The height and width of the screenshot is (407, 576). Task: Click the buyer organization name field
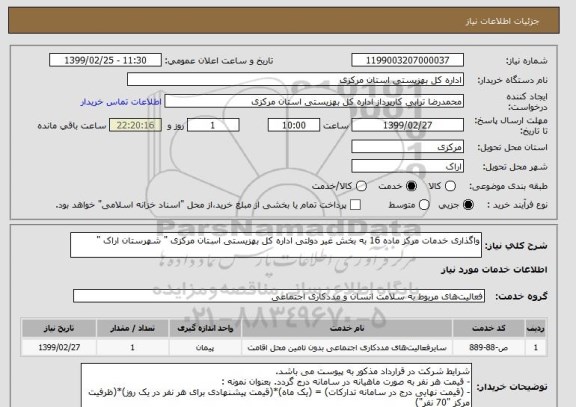point(295,80)
